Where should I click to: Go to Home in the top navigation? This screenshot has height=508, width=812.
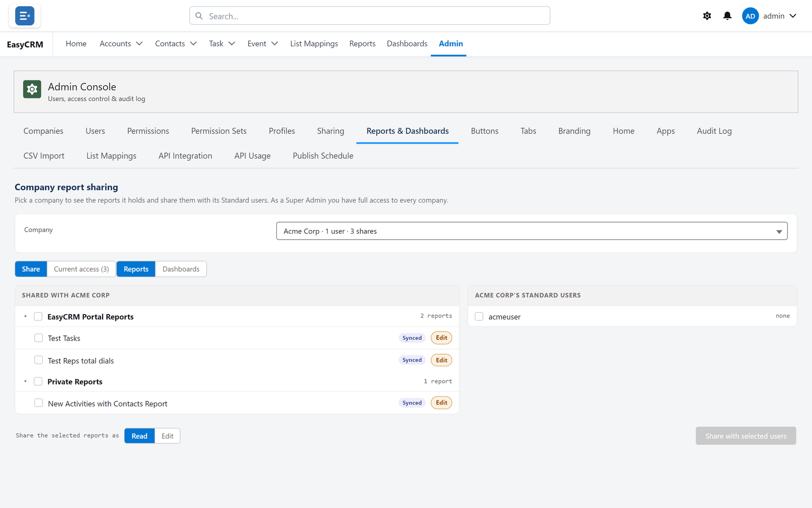(x=76, y=43)
